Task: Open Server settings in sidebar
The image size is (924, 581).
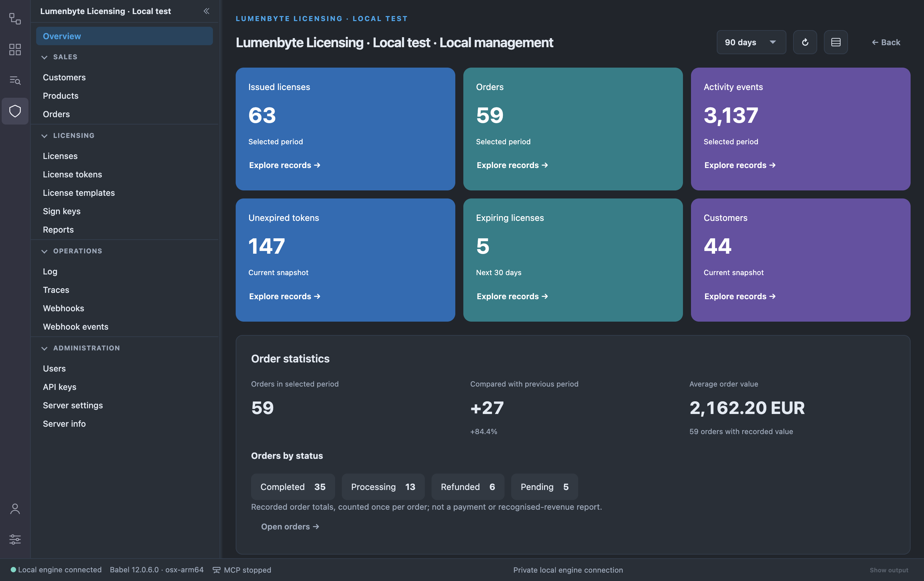Action: [73, 405]
